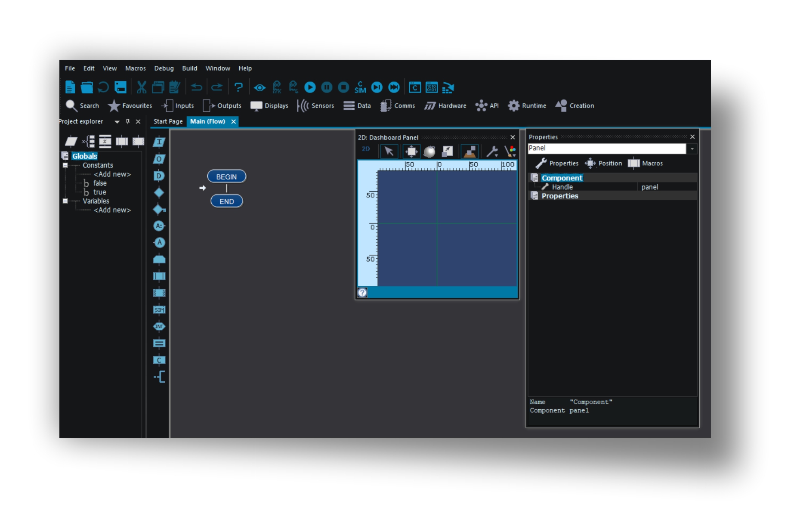This screenshot has height=532, width=797.
Task: Select the Delay flowchart icon
Action: [159, 176]
